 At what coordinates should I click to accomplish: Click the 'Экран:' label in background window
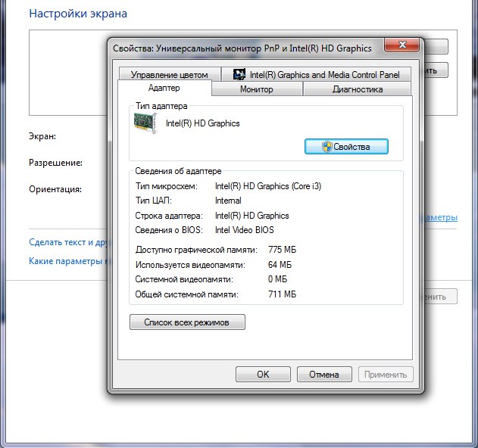click(42, 136)
